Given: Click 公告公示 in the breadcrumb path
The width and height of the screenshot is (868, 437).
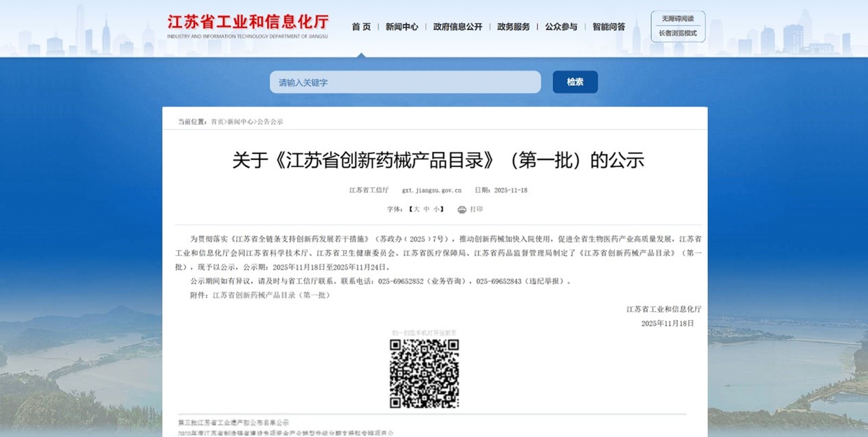Looking at the screenshot, I should click(x=270, y=122).
